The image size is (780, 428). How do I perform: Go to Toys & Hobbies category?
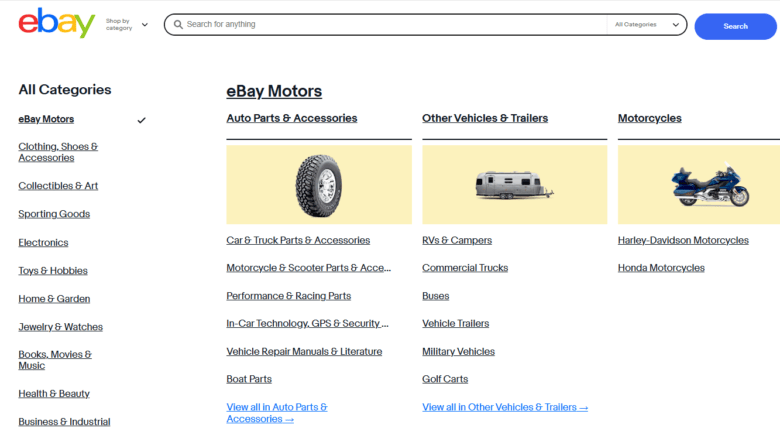tap(53, 271)
